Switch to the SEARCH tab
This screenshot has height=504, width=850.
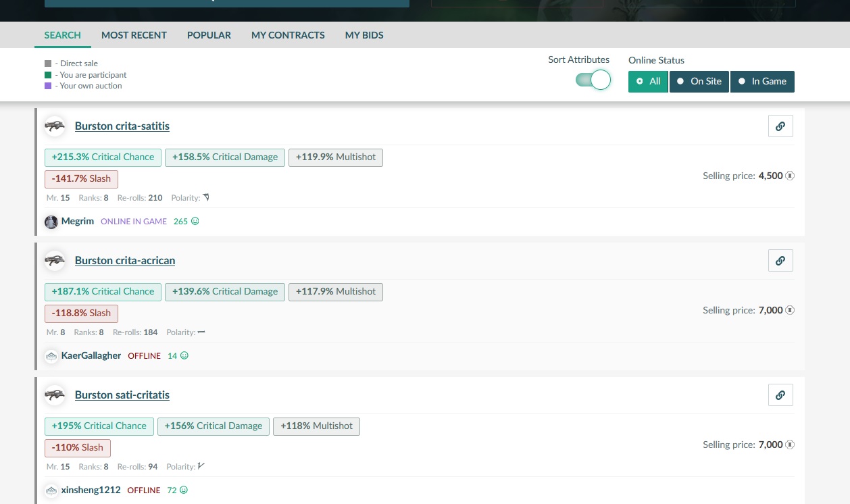(x=63, y=35)
